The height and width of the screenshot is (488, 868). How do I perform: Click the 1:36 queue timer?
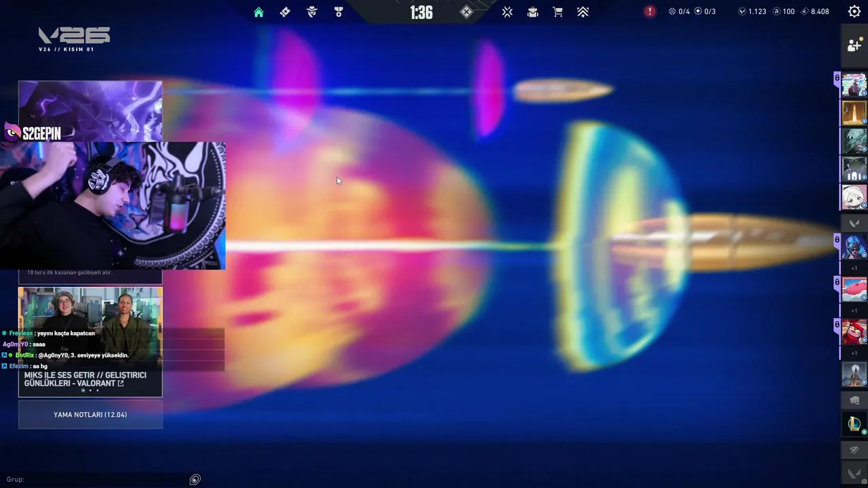tap(421, 12)
